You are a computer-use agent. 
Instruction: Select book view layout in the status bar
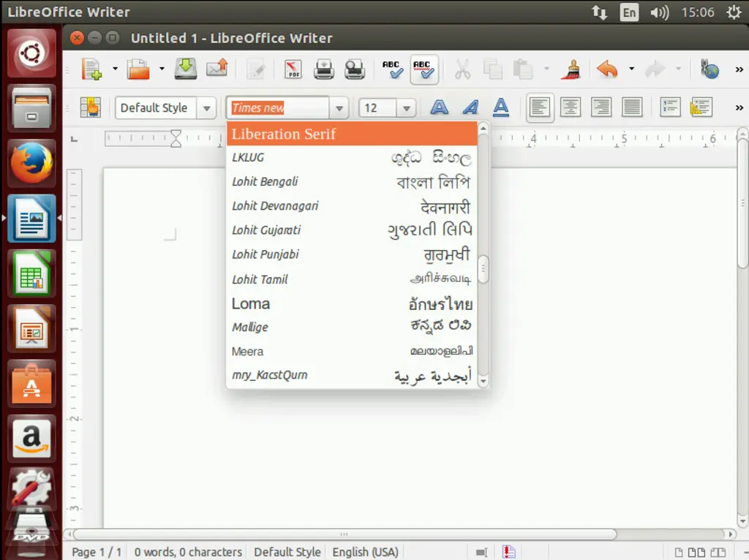(x=718, y=553)
